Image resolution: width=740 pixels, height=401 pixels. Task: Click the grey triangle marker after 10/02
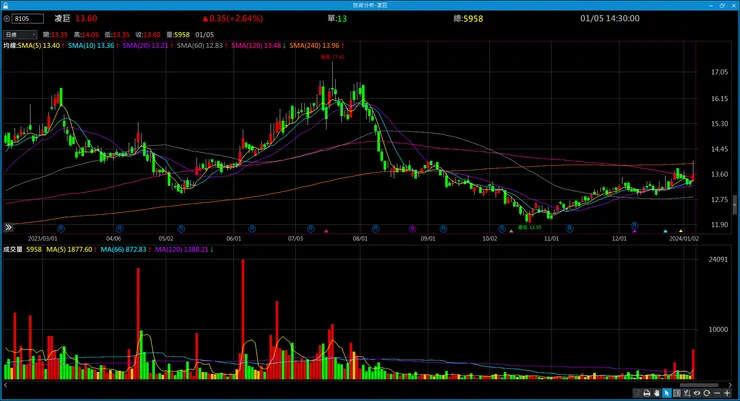click(x=511, y=231)
